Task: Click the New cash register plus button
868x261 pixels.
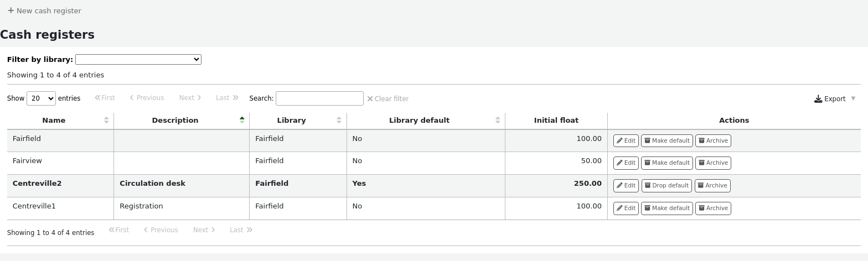Action: coord(44,11)
